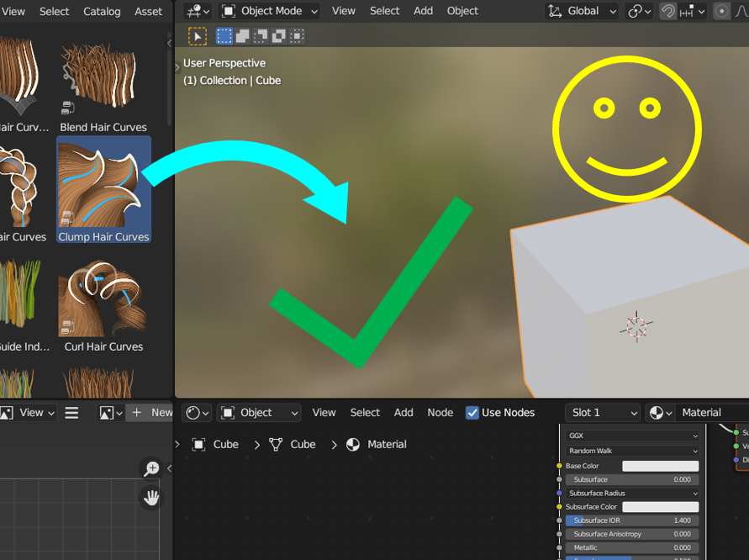Click the Material sphere icon in the breadcrumb

click(x=353, y=445)
